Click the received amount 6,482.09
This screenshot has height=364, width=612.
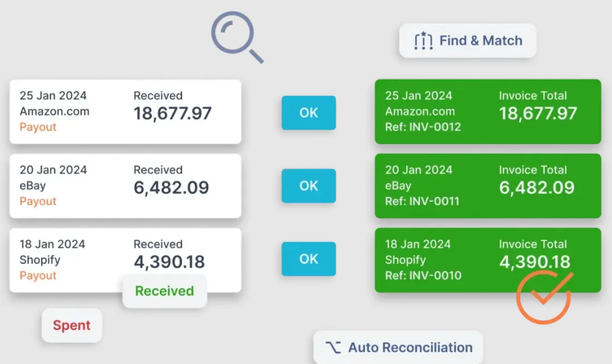click(x=171, y=188)
